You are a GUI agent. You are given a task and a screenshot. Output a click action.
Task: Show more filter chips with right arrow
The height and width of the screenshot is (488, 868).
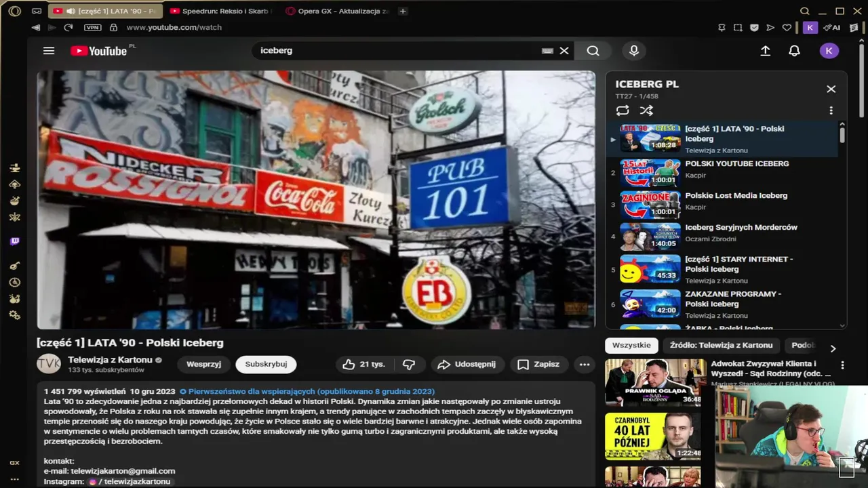click(x=833, y=348)
